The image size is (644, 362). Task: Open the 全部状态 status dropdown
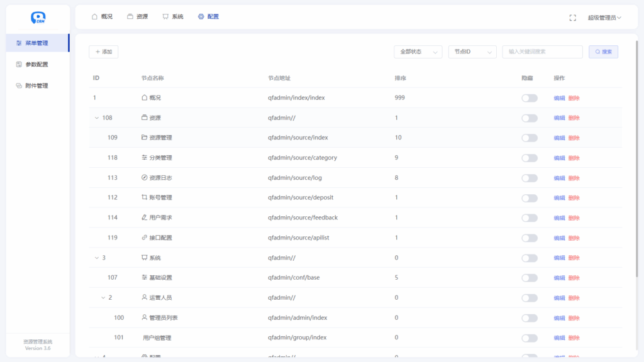pyautogui.click(x=417, y=52)
